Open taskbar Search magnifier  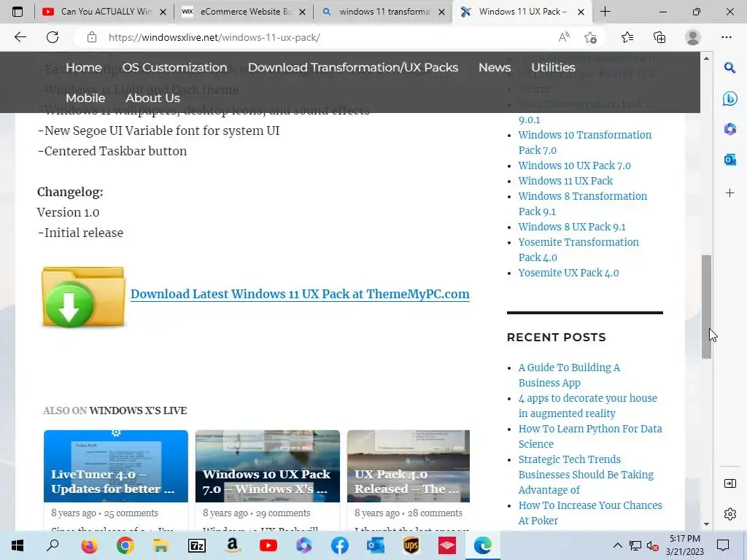point(53,545)
